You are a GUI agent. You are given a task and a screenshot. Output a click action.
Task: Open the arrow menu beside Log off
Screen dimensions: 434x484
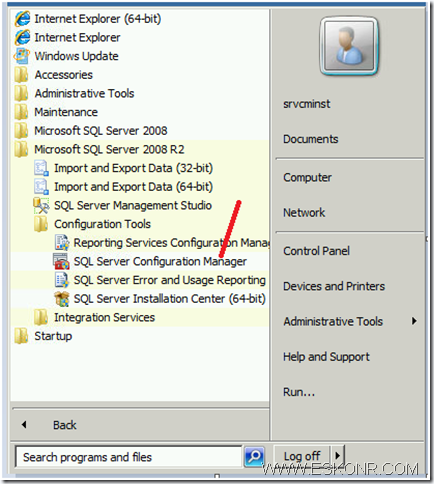point(337,456)
